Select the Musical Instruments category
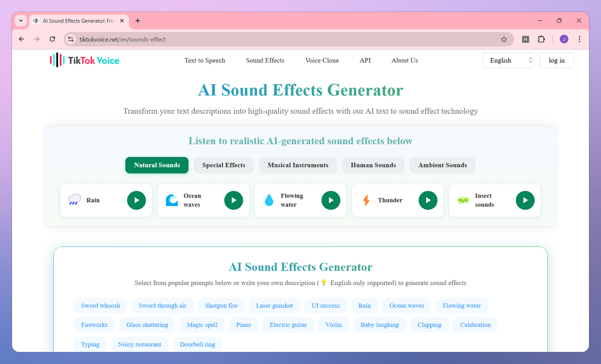The image size is (601, 364). click(x=297, y=165)
